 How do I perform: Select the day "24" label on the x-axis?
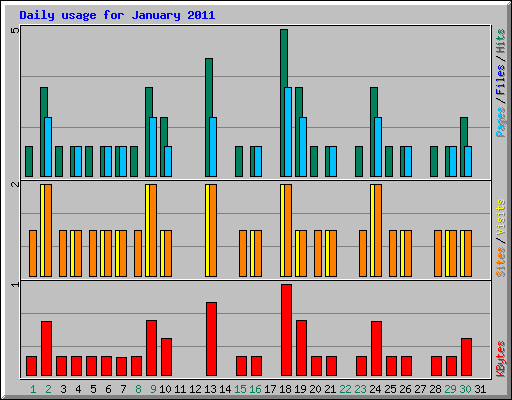375,389
